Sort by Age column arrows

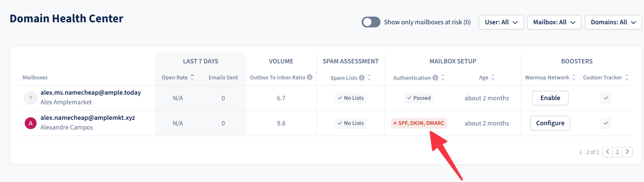point(493,77)
